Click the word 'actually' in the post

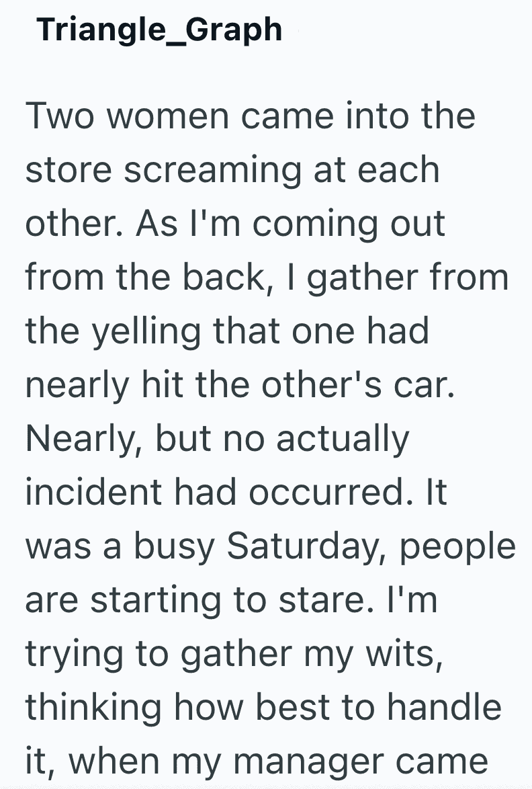tap(343, 439)
